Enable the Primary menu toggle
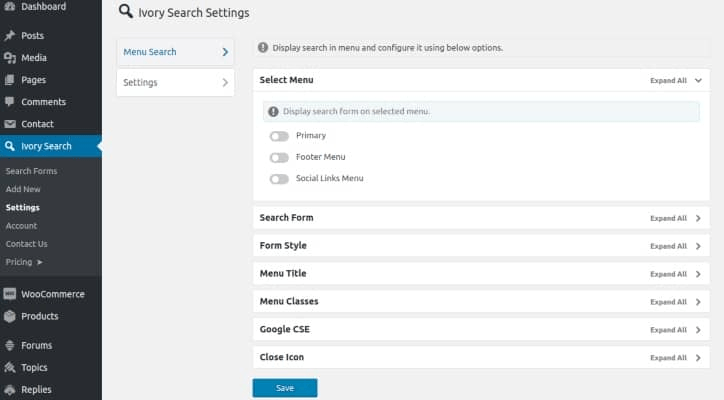Image resolution: width=724 pixels, height=400 pixels. (279, 136)
